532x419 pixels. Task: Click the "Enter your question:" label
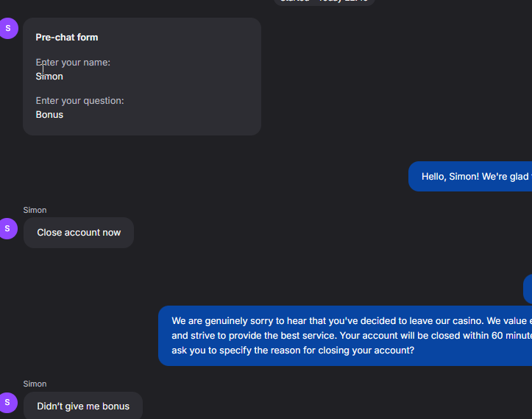[x=79, y=101]
